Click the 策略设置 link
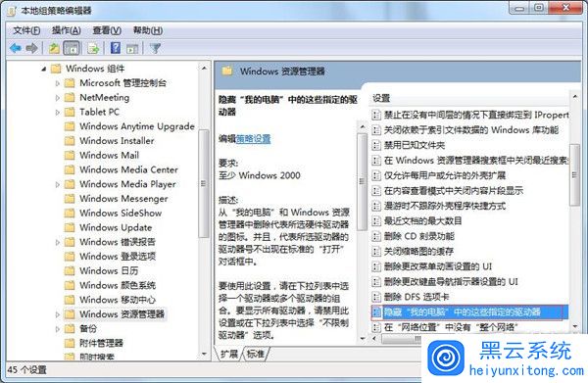Screen dimensions: 588x383 253,139
